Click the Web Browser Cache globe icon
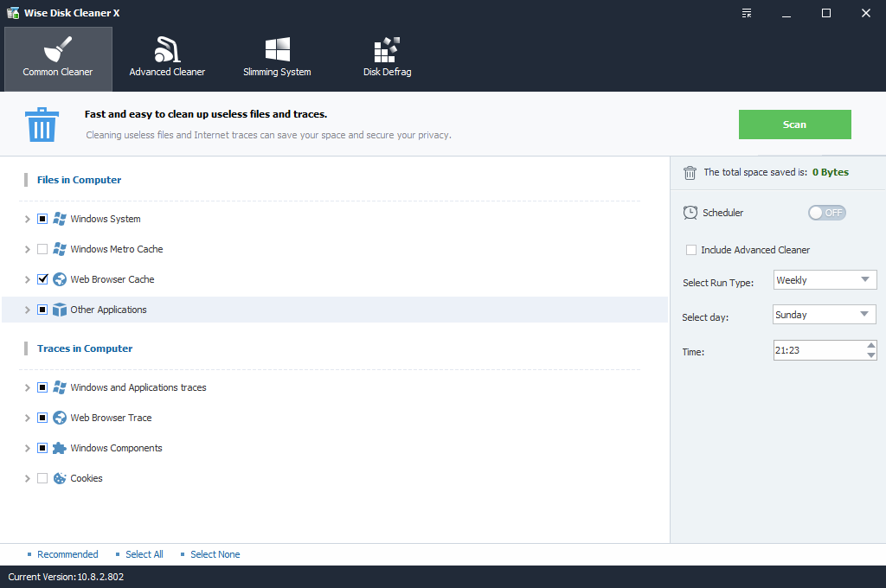This screenshot has height=588, width=886. 60,279
